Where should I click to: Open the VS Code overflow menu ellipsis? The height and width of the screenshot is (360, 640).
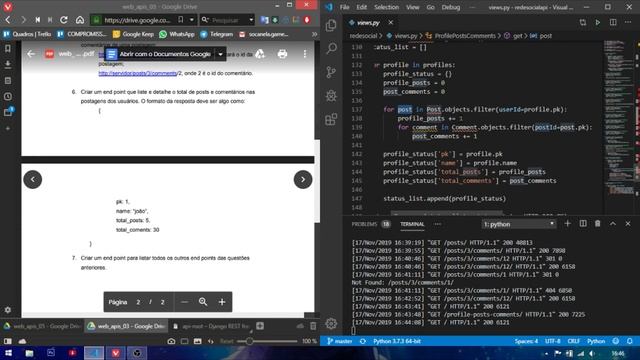pos(472,7)
